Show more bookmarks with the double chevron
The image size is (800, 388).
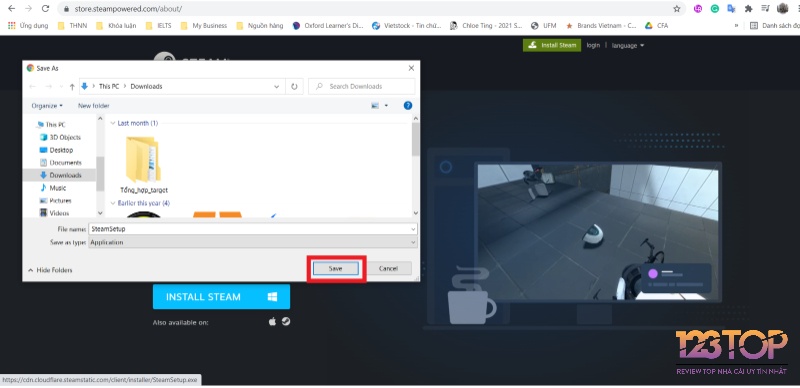point(736,26)
